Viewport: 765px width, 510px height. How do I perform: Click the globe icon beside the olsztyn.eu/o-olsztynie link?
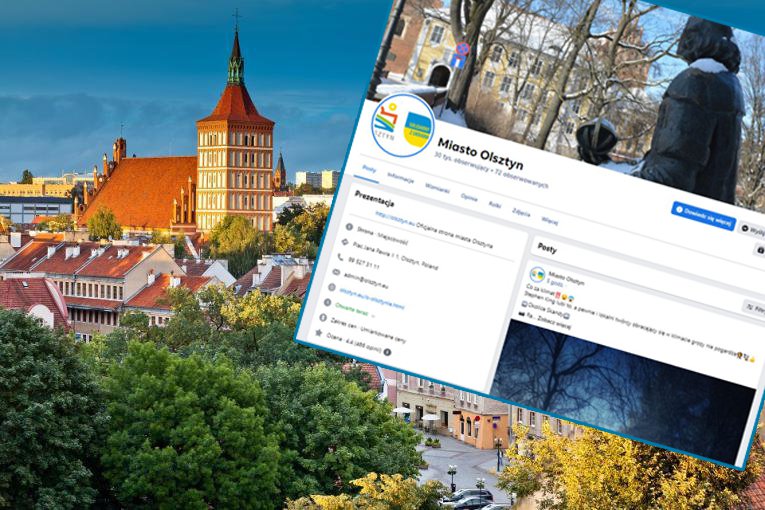pos(331,287)
